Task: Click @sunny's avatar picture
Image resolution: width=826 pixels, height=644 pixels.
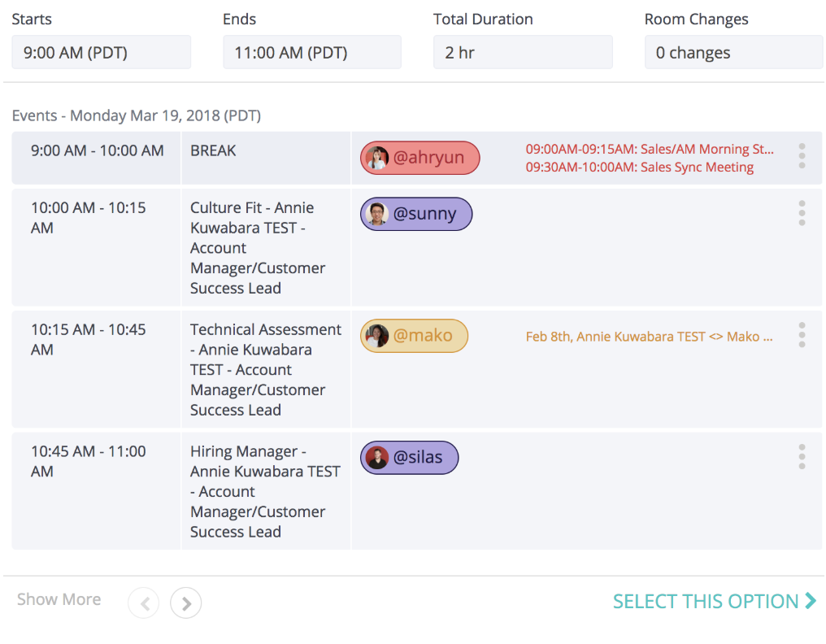Action: pyautogui.click(x=376, y=215)
